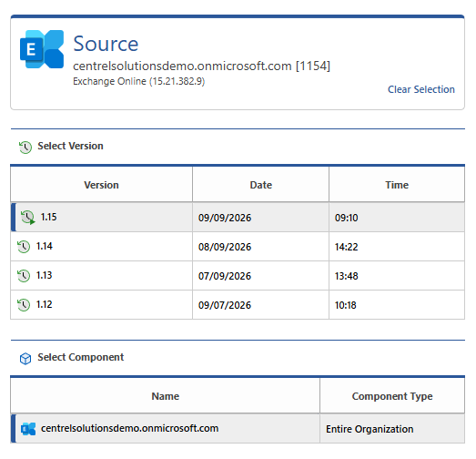The height and width of the screenshot is (459, 476).
Task: Click the Clear Selection link
Action: click(421, 89)
